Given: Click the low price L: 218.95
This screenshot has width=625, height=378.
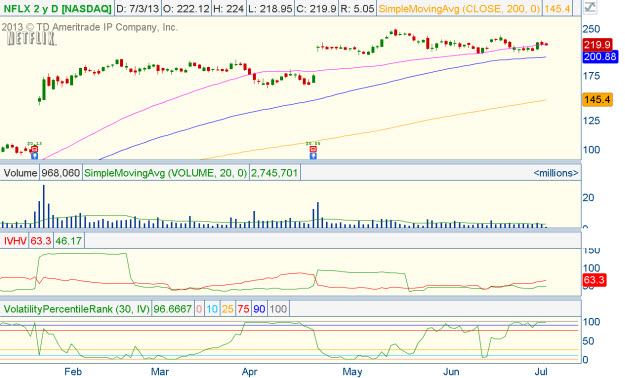Looking at the screenshot, I should [x=270, y=8].
